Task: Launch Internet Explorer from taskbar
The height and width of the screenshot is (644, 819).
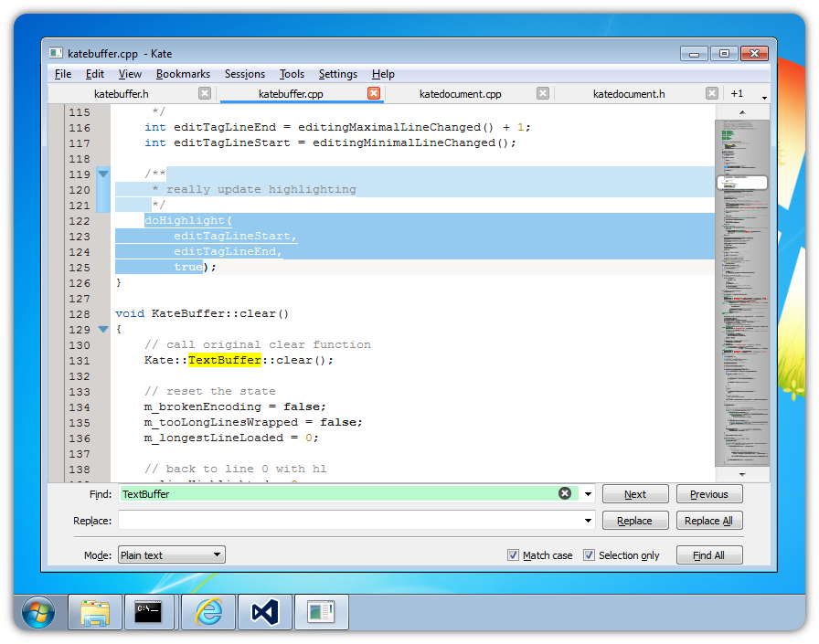Action: (208, 612)
